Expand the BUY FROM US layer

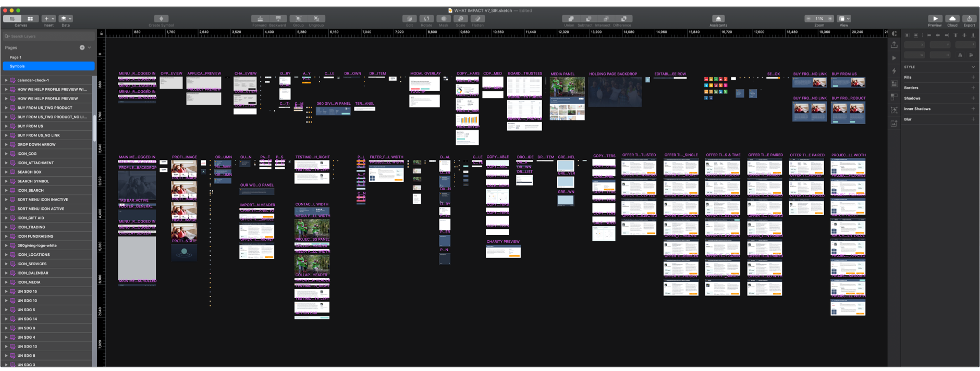click(x=6, y=126)
